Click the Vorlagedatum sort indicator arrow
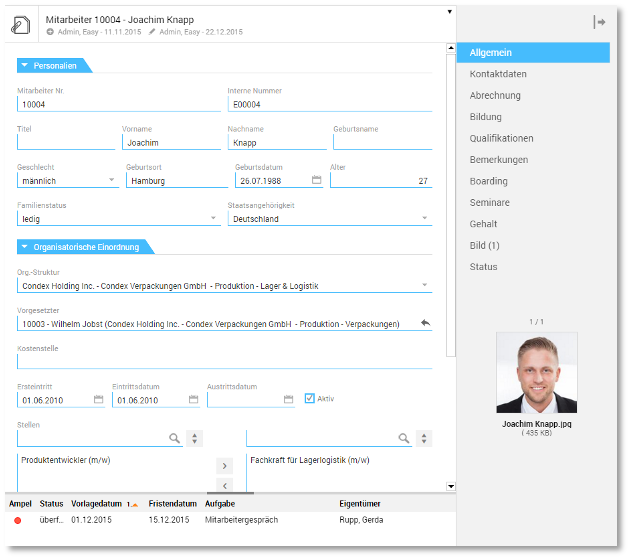 (x=133, y=505)
